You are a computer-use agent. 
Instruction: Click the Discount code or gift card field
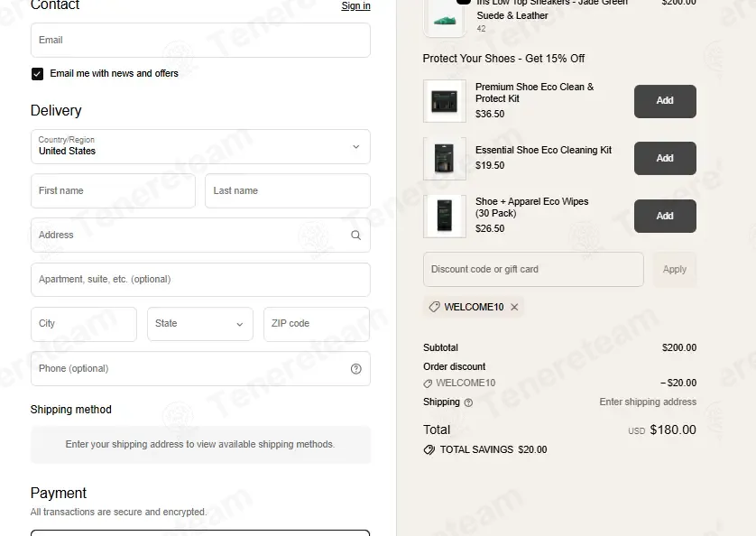[533, 269]
